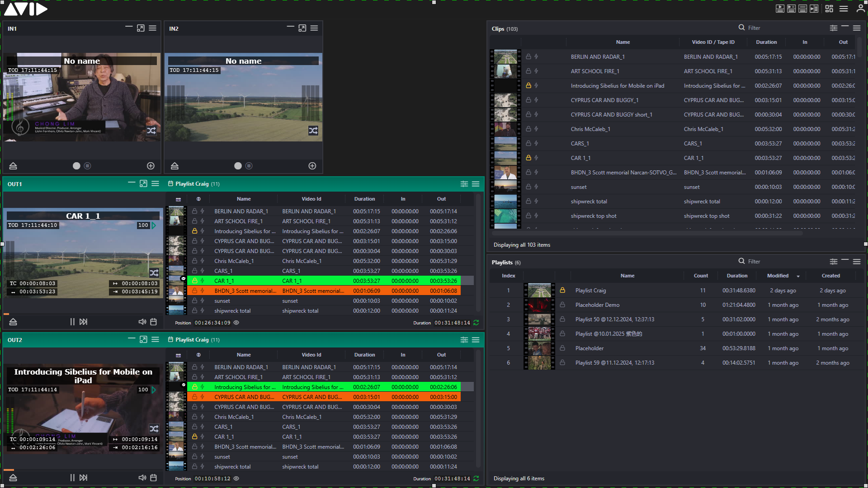This screenshot has height=488, width=868.
Task: Open the IN2 panel menu
Action: (x=314, y=28)
